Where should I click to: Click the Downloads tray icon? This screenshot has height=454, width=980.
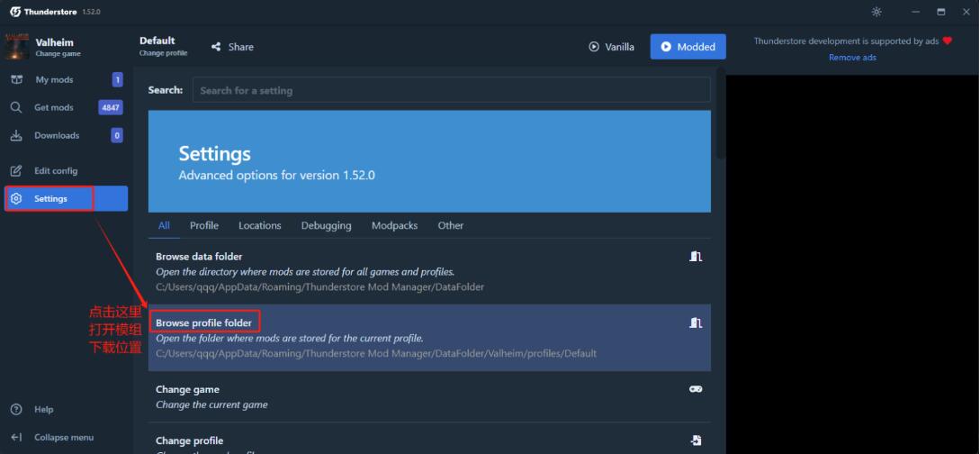coord(17,136)
